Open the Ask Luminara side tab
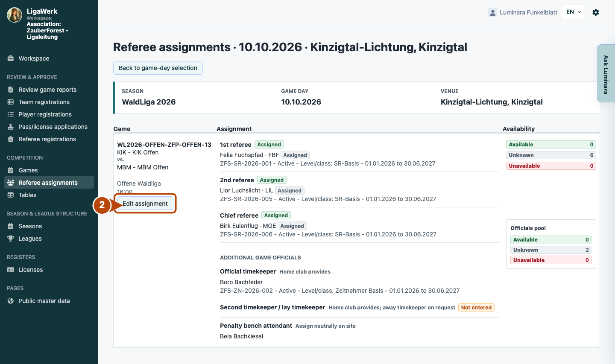The image size is (615, 364). tap(606, 74)
